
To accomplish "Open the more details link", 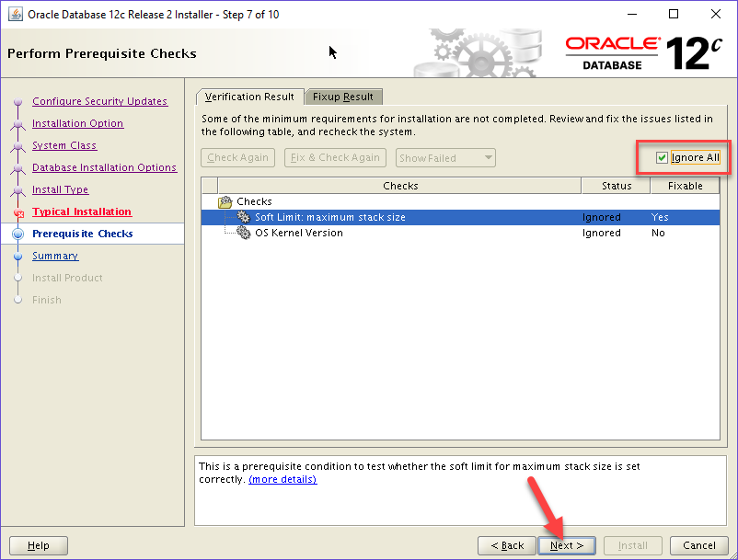I will [283, 479].
